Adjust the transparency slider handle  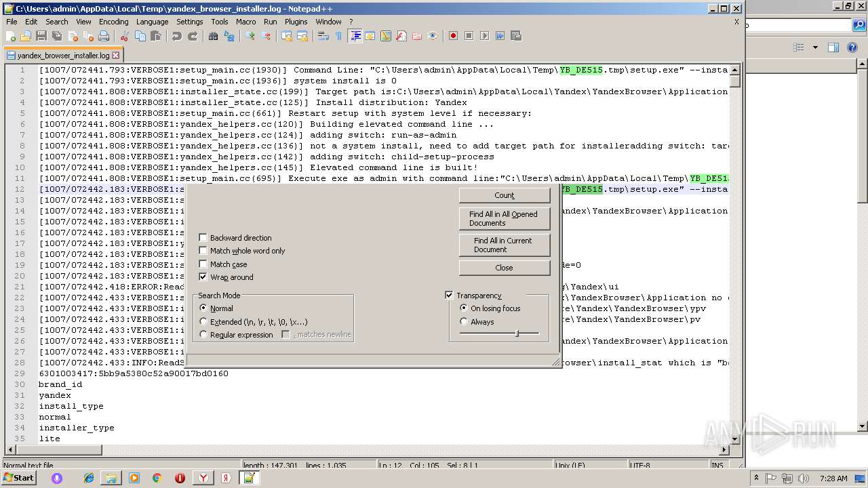(517, 333)
